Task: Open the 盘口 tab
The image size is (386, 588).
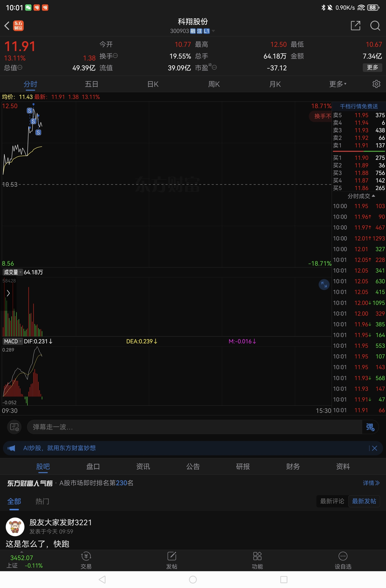Action: point(93,466)
